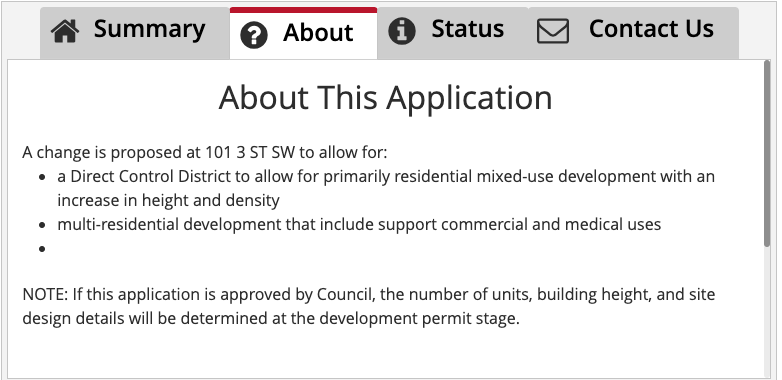Click the multi-residential development bullet text
The height and width of the screenshot is (380, 782).
(359, 224)
